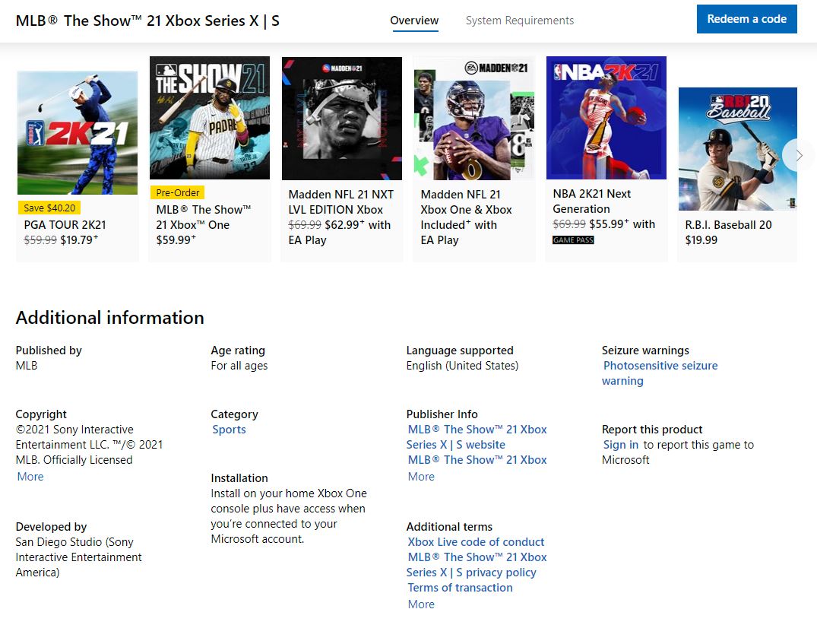Click the carousel next arrow chevron

[x=799, y=155]
